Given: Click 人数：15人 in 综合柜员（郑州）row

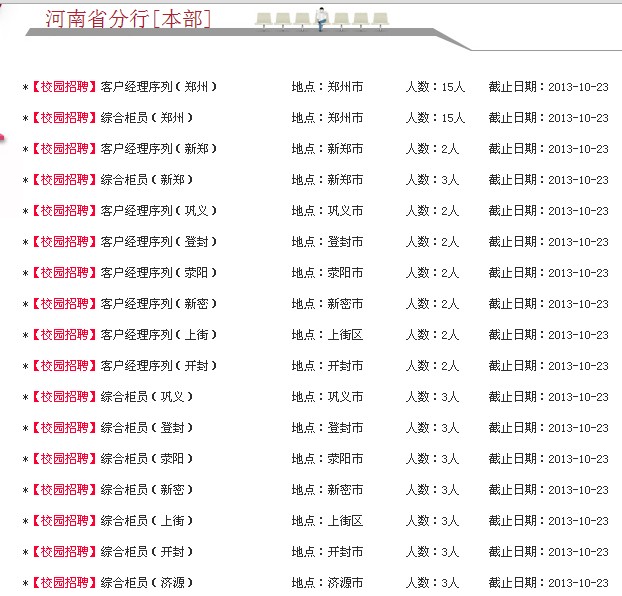Looking at the screenshot, I should click(435, 117).
